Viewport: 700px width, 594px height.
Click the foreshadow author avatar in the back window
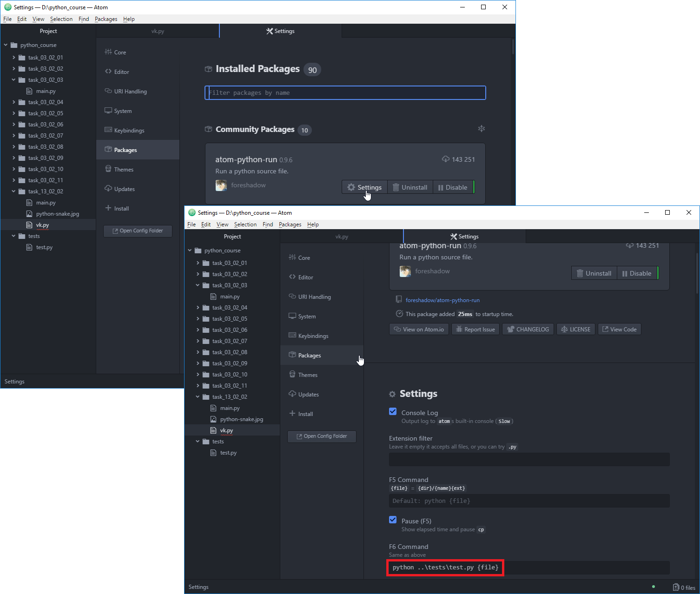221,185
